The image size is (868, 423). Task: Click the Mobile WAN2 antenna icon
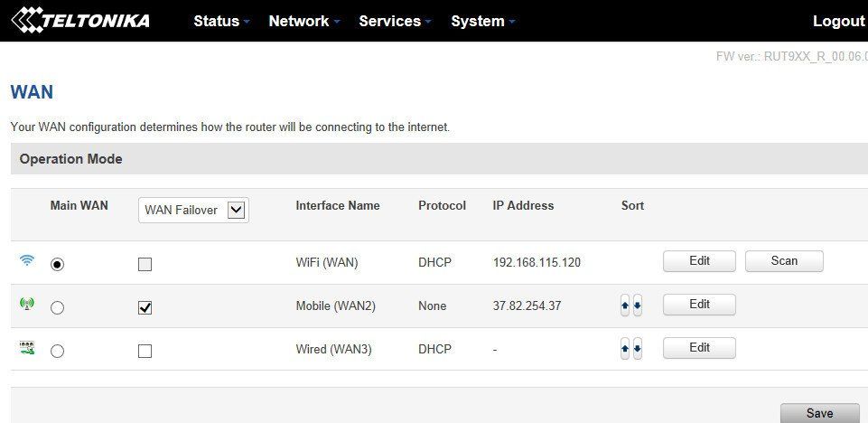[27, 305]
